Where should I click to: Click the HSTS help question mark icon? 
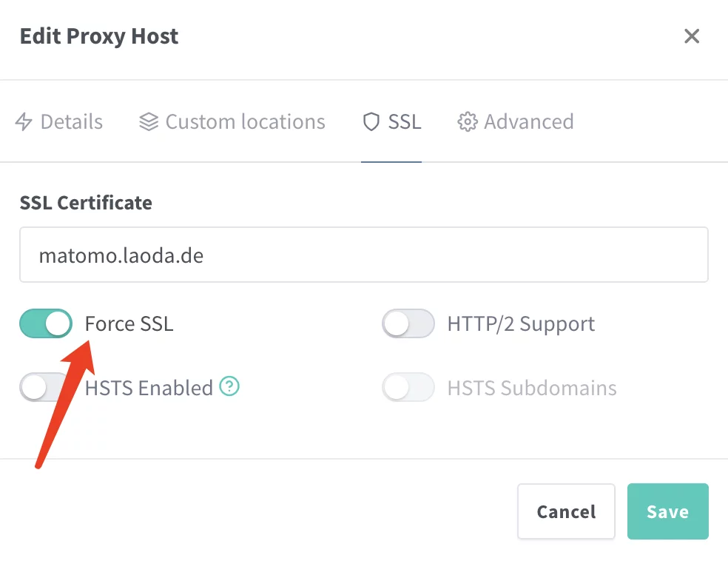pos(230,386)
